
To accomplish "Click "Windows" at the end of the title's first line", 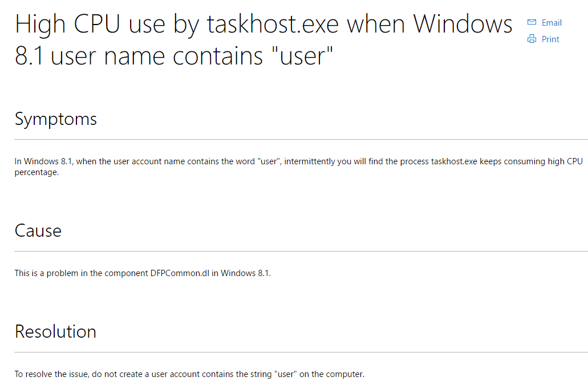I will point(463,24).
